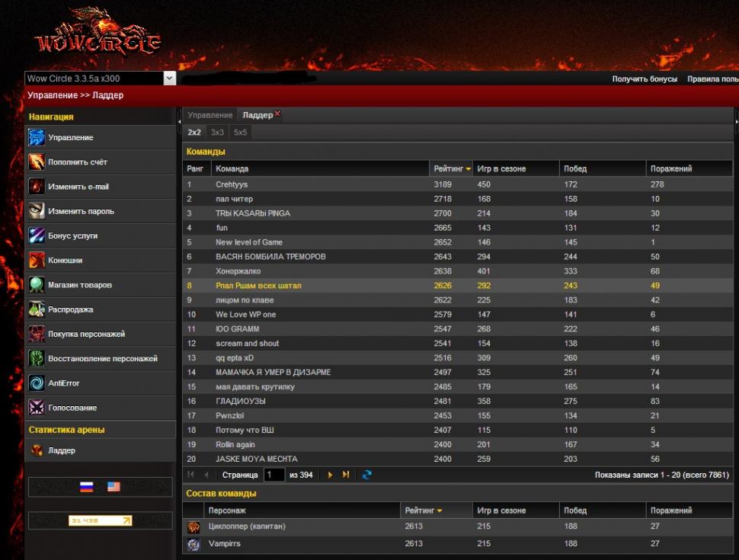The height and width of the screenshot is (560, 739).
Task: Click the AntiError swirl icon
Action: (x=37, y=383)
